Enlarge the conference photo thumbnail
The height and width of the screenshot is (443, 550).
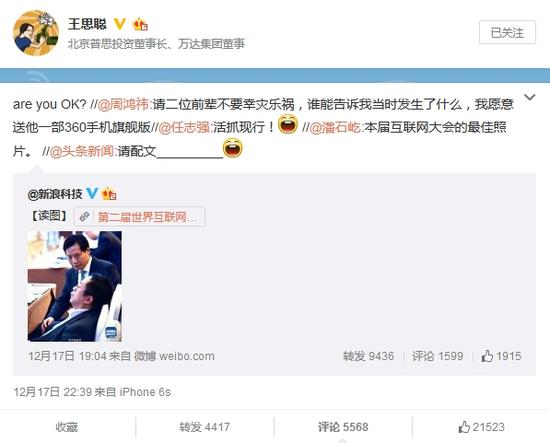(x=75, y=286)
